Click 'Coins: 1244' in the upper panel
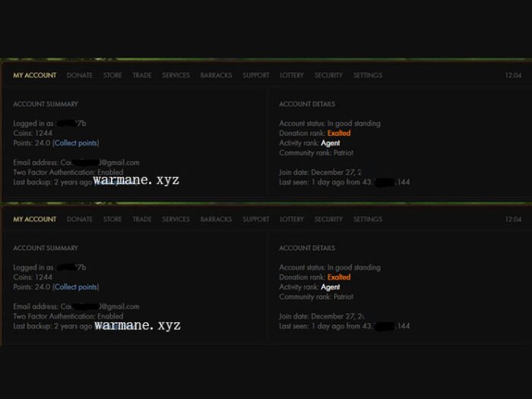This screenshot has width=532, height=399. pos(33,133)
